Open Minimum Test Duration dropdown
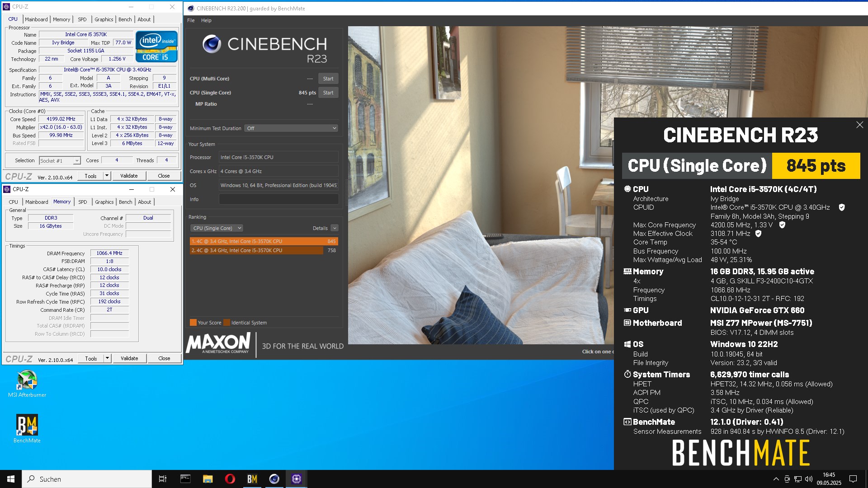This screenshot has height=488, width=868. pos(291,128)
